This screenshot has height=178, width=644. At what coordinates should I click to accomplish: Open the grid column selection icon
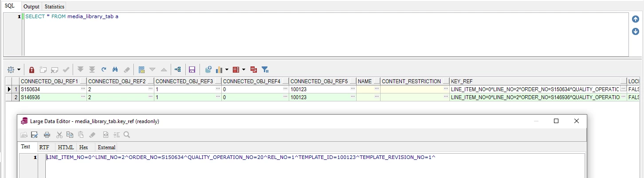click(11, 70)
